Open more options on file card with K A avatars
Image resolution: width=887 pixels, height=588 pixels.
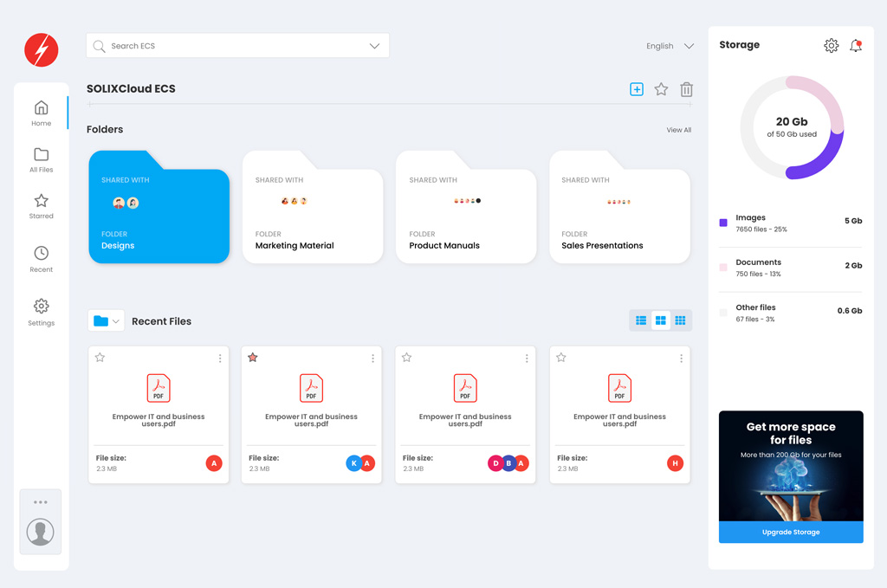click(x=372, y=359)
